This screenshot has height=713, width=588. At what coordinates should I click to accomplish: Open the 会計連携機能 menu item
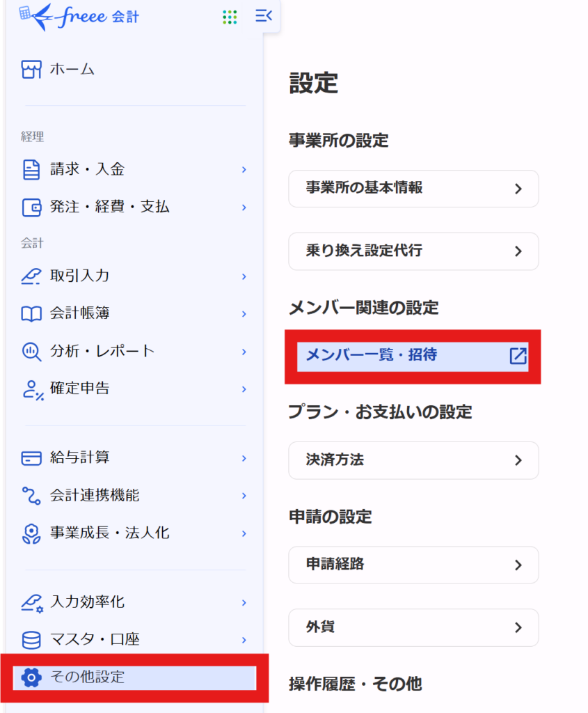[x=94, y=496]
